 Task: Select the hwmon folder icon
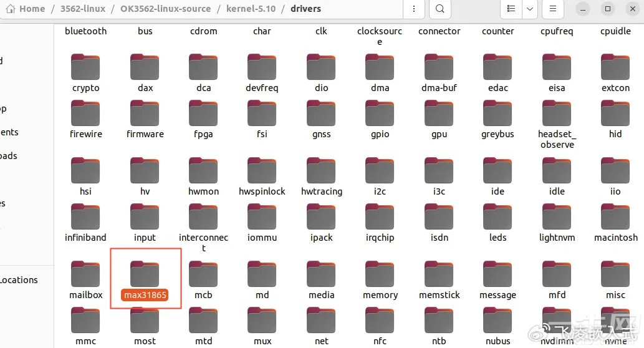(203, 170)
